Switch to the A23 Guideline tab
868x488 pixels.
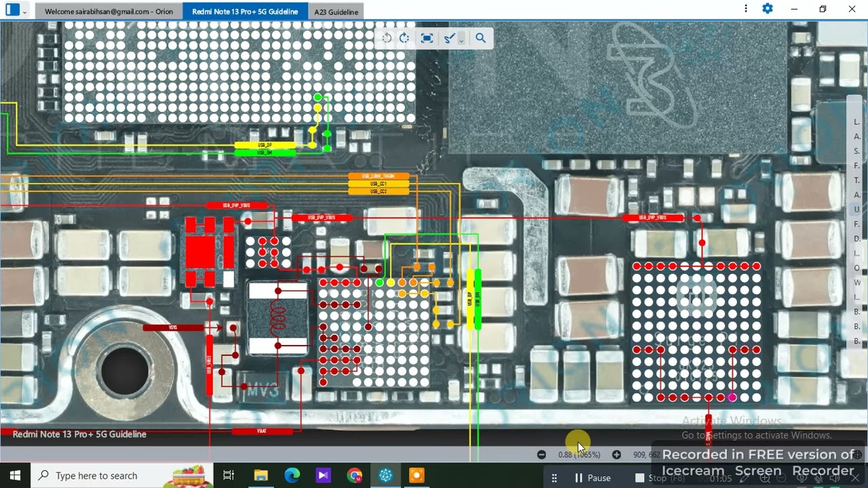pyautogui.click(x=336, y=12)
